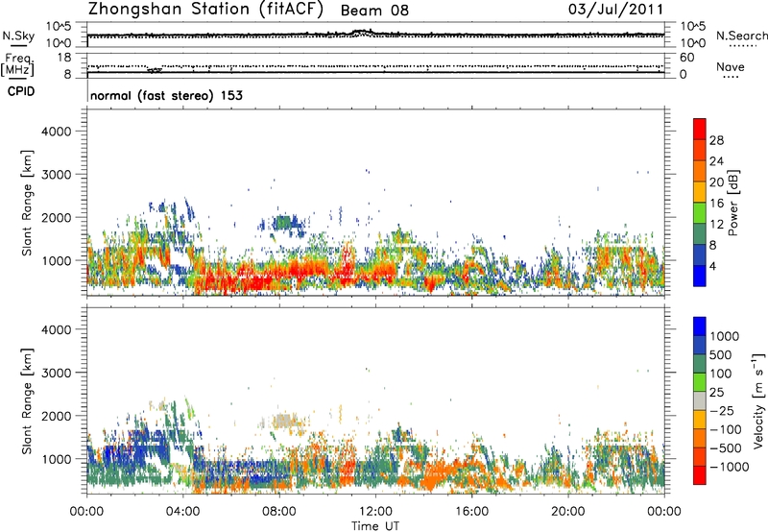Select the "Beam 08" label
The image size is (768, 532).
374,11
